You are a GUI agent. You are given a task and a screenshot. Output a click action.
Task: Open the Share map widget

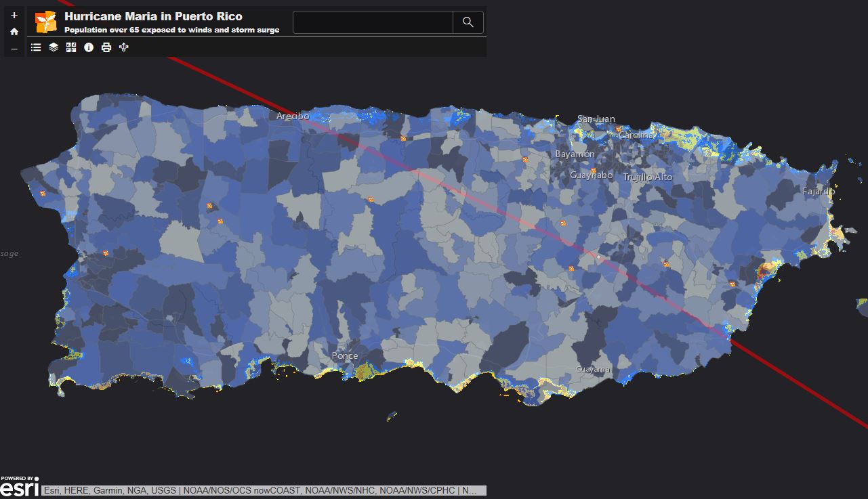(124, 47)
